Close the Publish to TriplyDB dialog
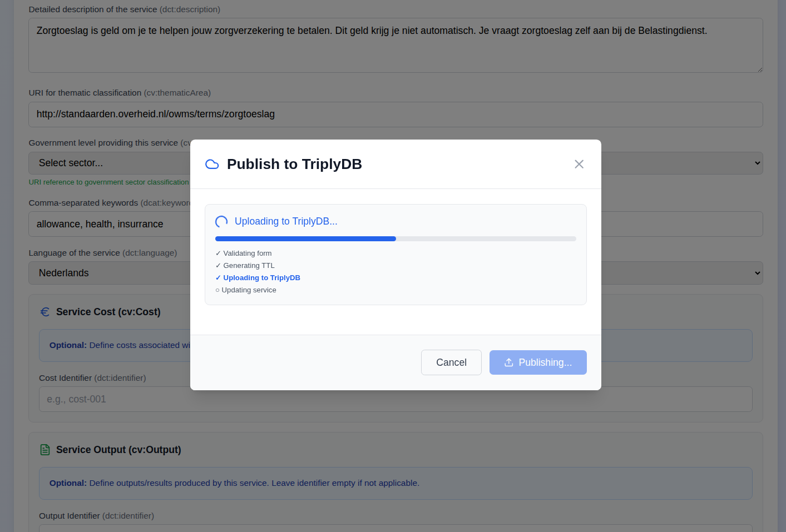Screen dimensions: 786x532 point(579,164)
